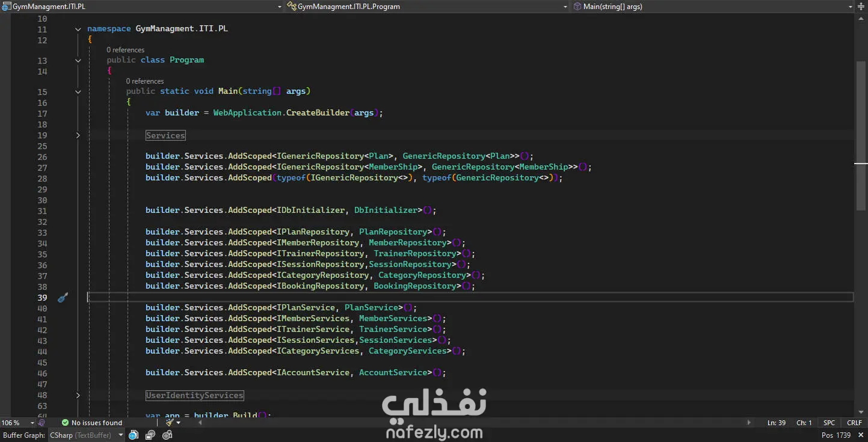Click 'IDbInitializer' interface on line 31
The height and width of the screenshot is (442, 868).
[x=310, y=210]
